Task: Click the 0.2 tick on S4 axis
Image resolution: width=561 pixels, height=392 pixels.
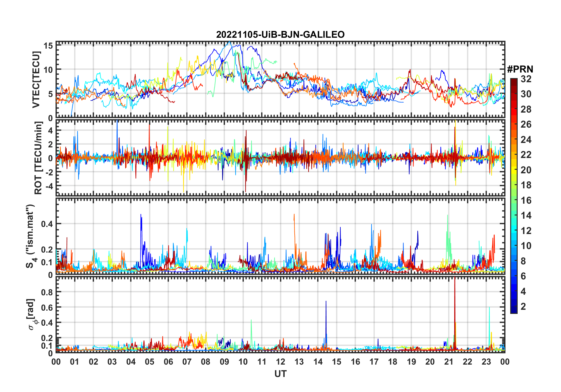Action: (47, 249)
